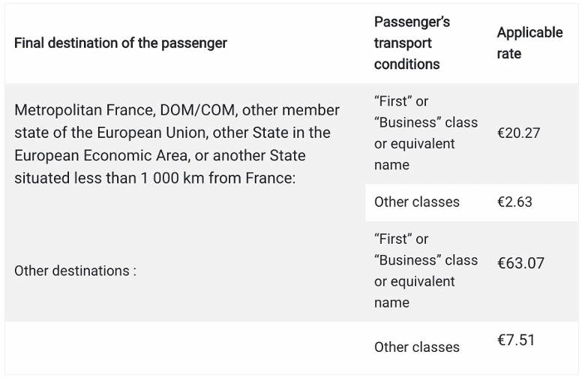Click "or equivalent name" above the €7.51 row
The width and height of the screenshot is (588, 381).
point(414,292)
